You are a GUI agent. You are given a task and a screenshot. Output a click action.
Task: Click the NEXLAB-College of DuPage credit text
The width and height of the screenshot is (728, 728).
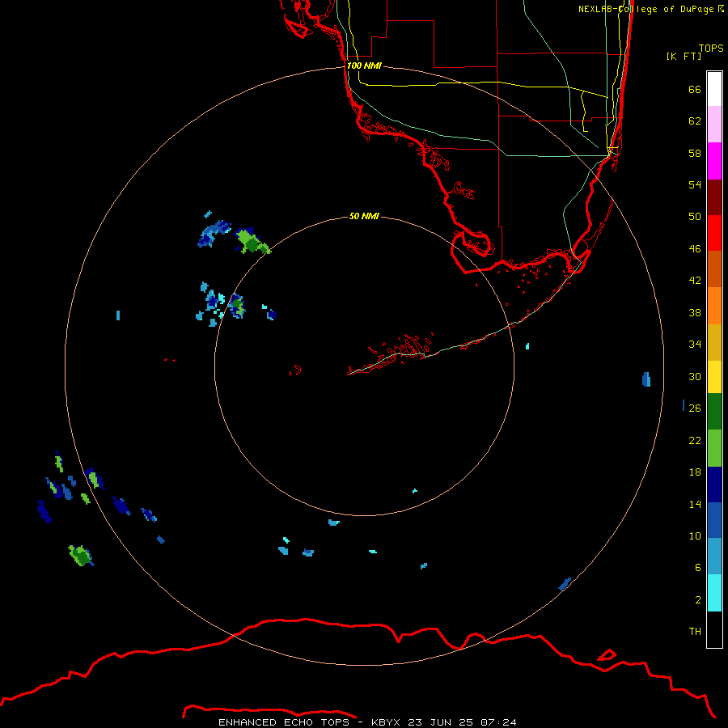[651, 9]
